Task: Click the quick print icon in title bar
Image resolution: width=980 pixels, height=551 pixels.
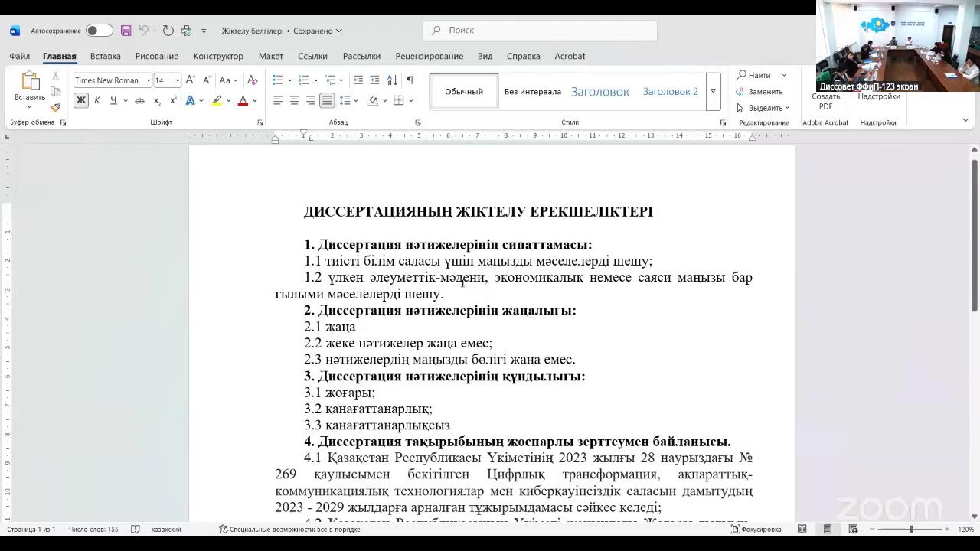Action: [x=186, y=31]
